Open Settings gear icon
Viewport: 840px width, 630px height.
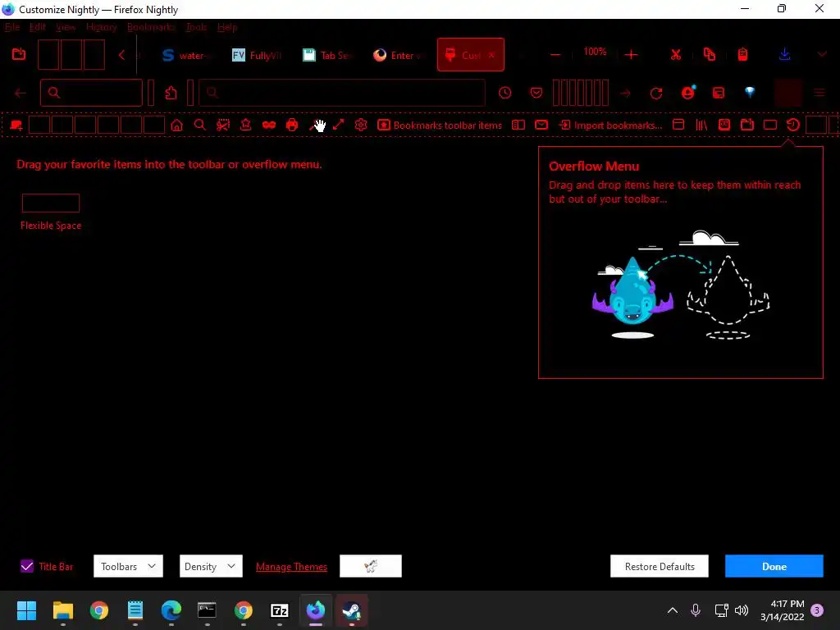(361, 126)
